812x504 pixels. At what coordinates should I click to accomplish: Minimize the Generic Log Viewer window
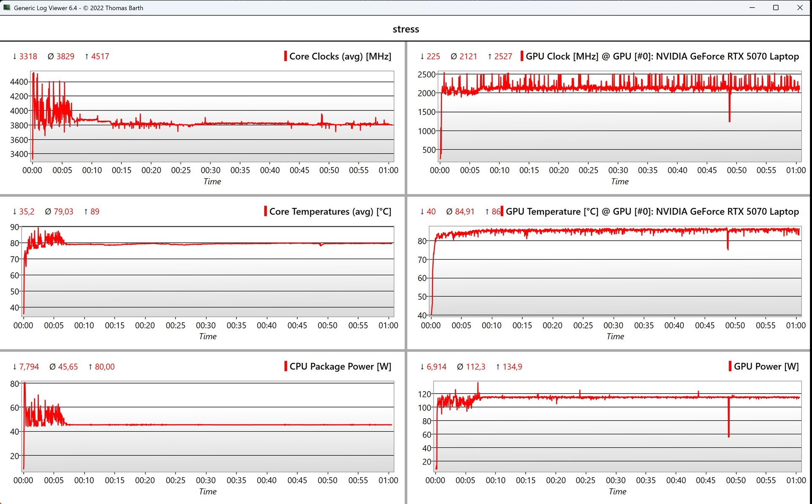pyautogui.click(x=752, y=8)
